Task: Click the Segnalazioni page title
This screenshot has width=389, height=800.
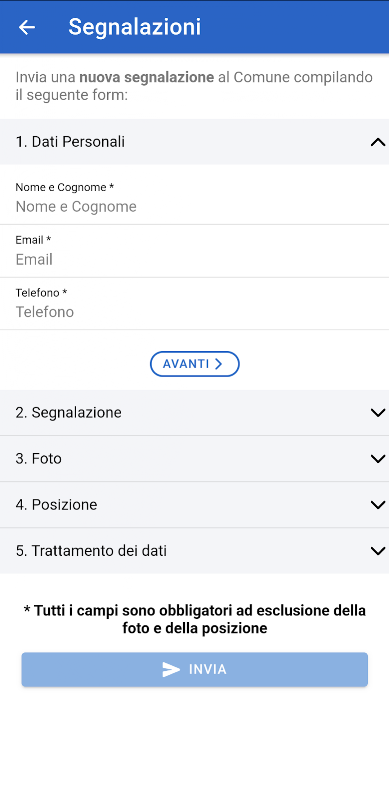Action: coord(135,27)
